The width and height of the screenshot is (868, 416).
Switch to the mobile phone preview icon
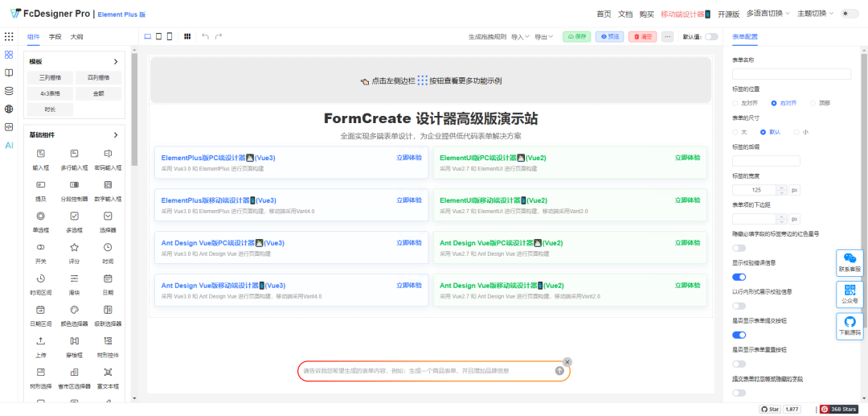coord(170,36)
